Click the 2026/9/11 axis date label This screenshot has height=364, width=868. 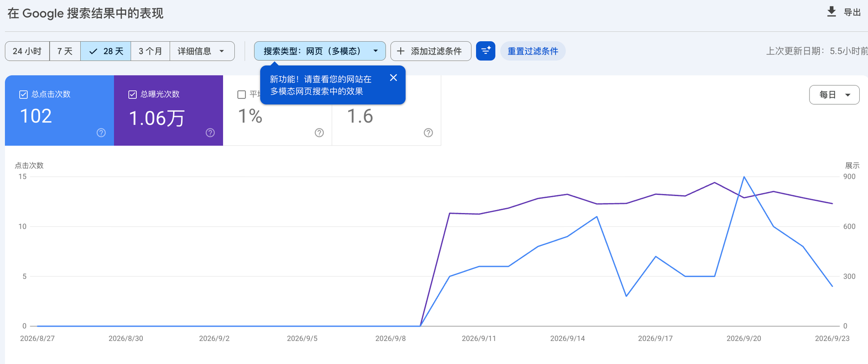coord(479,338)
